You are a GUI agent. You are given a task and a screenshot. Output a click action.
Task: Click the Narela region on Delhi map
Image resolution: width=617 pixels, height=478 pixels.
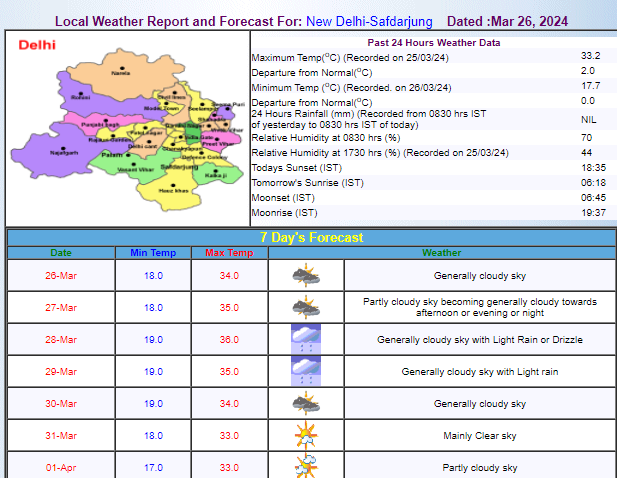coord(121,72)
